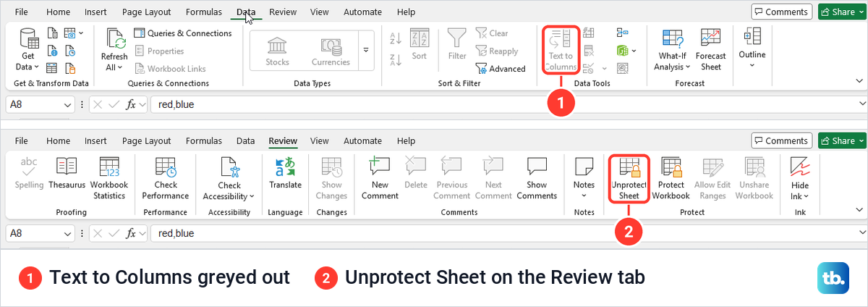This screenshot has height=307, width=868.
Task: Switch to the underlined Review tab
Action: 283,140
